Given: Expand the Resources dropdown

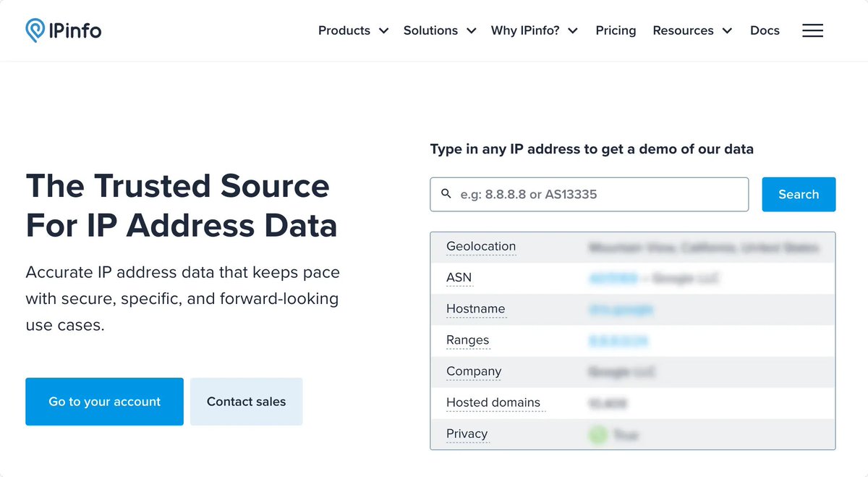Looking at the screenshot, I should click(692, 30).
